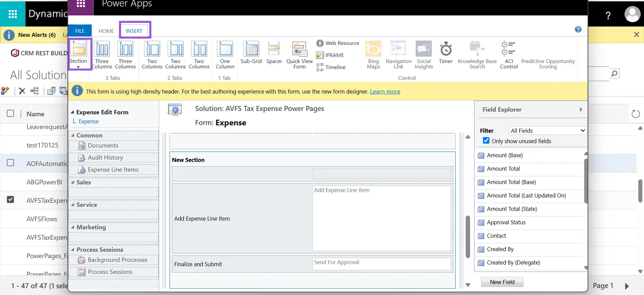Insert a Timer control
The height and width of the screenshot is (295, 644).
(x=446, y=53)
